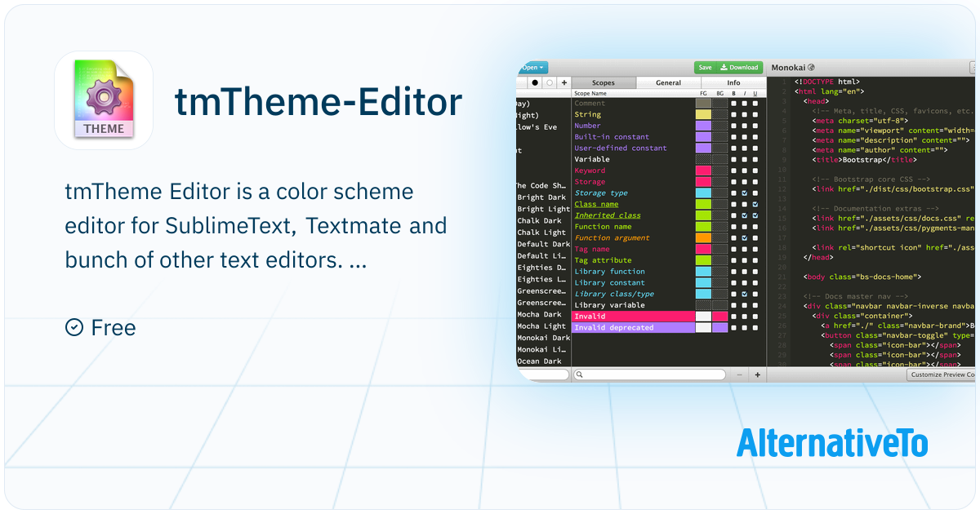Select the Default Dark theme
Screen dimensions: 980x514
click(x=543, y=244)
